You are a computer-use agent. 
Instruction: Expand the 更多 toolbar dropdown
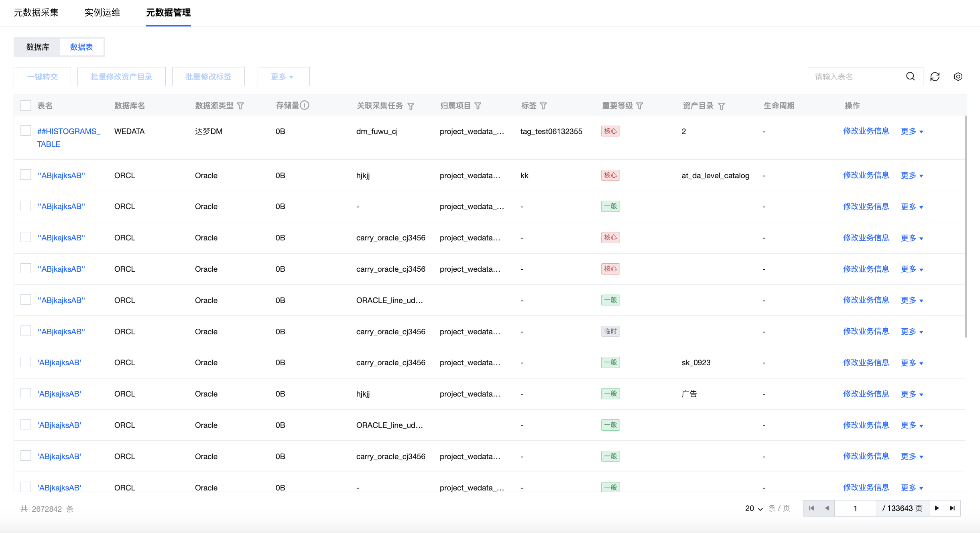[283, 77]
